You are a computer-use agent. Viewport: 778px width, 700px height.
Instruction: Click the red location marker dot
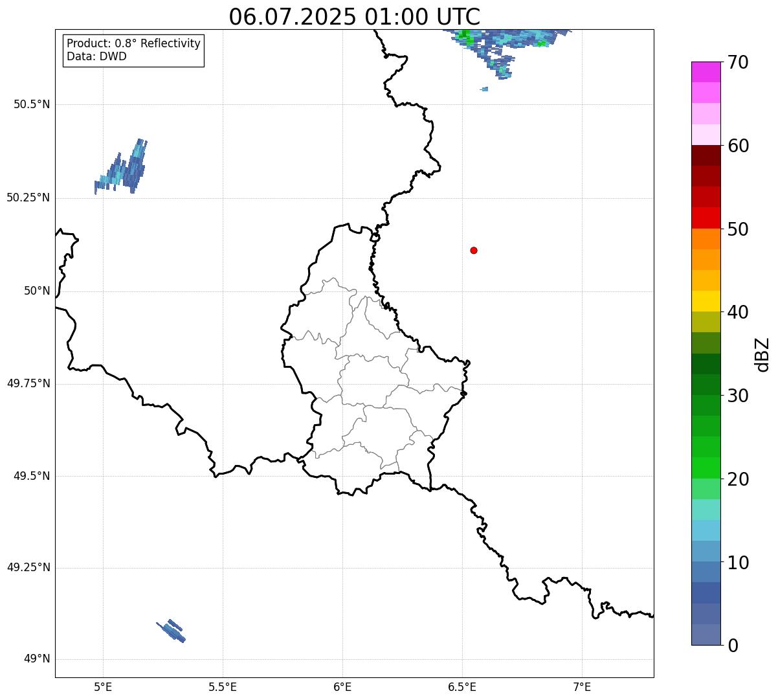pos(474,250)
